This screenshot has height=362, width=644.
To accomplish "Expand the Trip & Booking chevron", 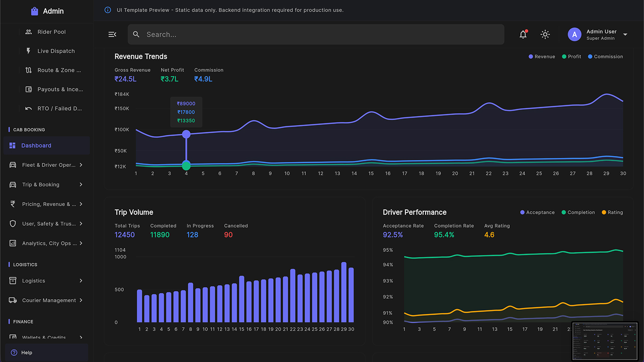I will (x=81, y=185).
